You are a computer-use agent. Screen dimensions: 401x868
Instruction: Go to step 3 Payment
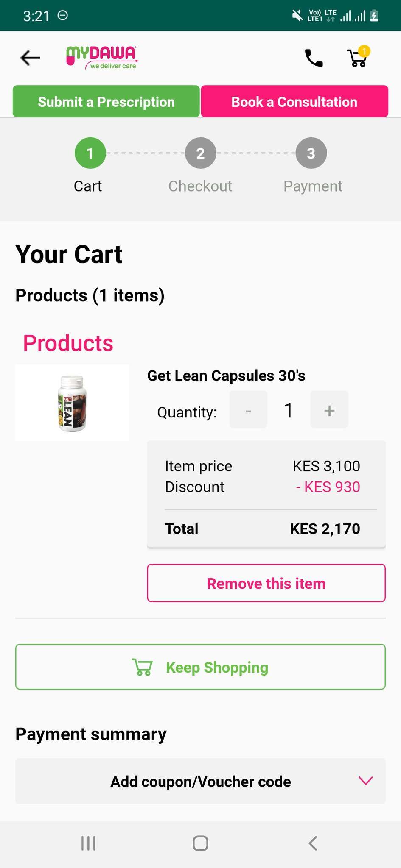[311, 153]
